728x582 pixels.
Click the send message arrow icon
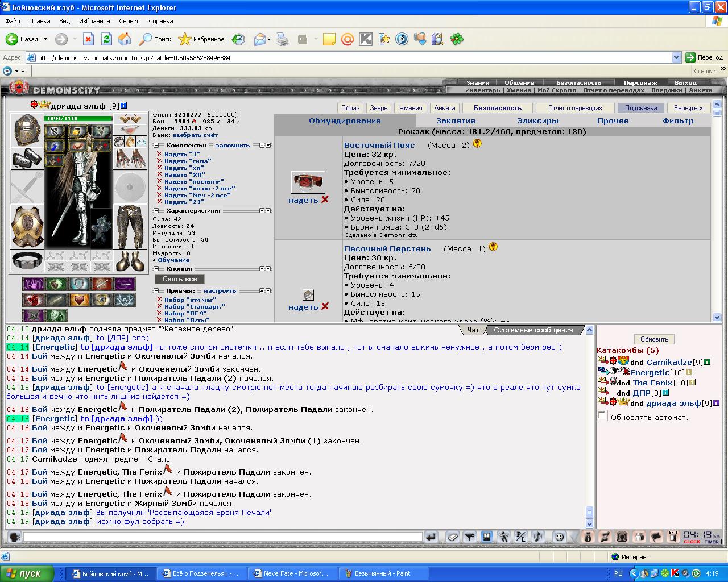point(431,537)
